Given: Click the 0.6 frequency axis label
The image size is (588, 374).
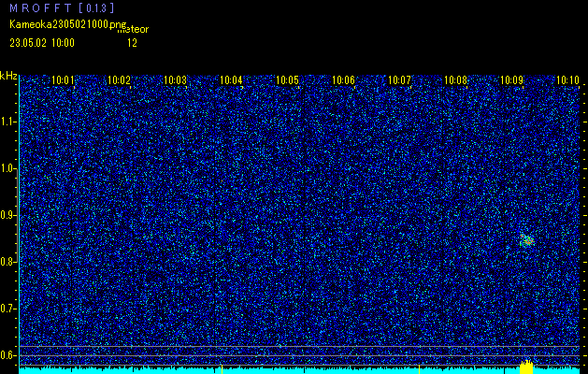Looking at the screenshot, I should point(8,355).
